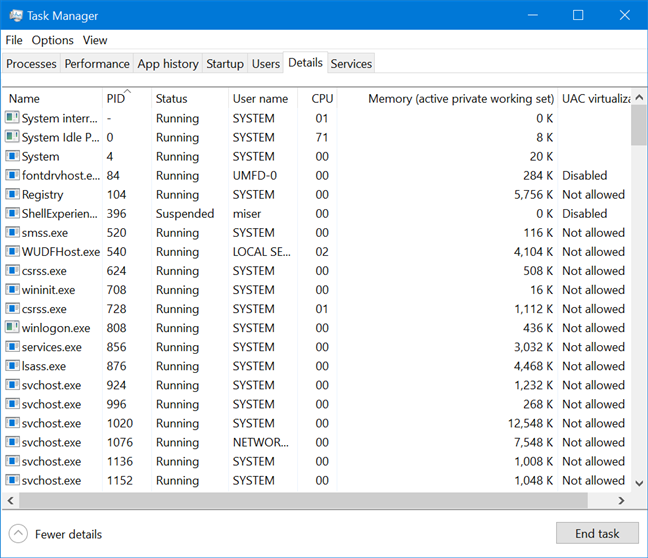This screenshot has width=648, height=558.
Task: Click icon of svchost.exe PID 1152
Action: (x=12, y=479)
